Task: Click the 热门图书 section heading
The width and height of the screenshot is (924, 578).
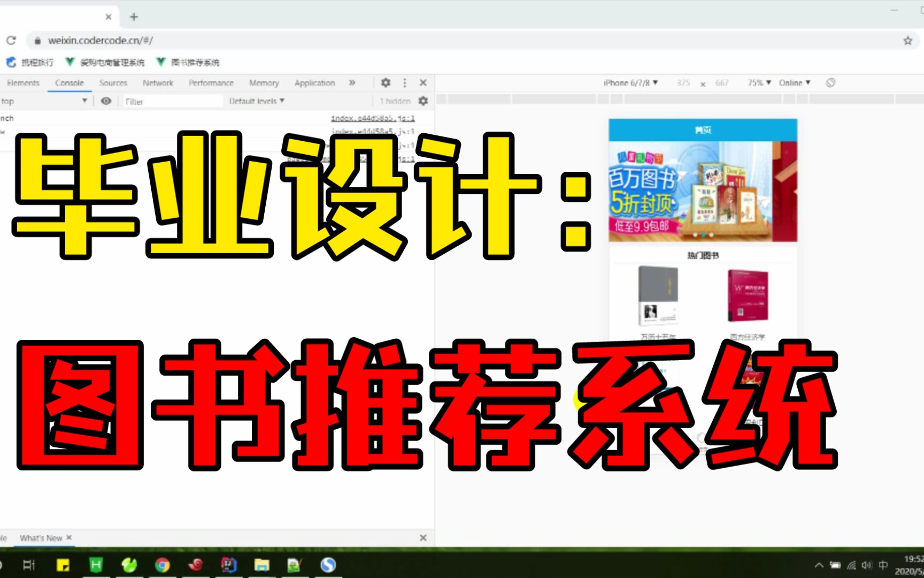Action: pyautogui.click(x=703, y=256)
